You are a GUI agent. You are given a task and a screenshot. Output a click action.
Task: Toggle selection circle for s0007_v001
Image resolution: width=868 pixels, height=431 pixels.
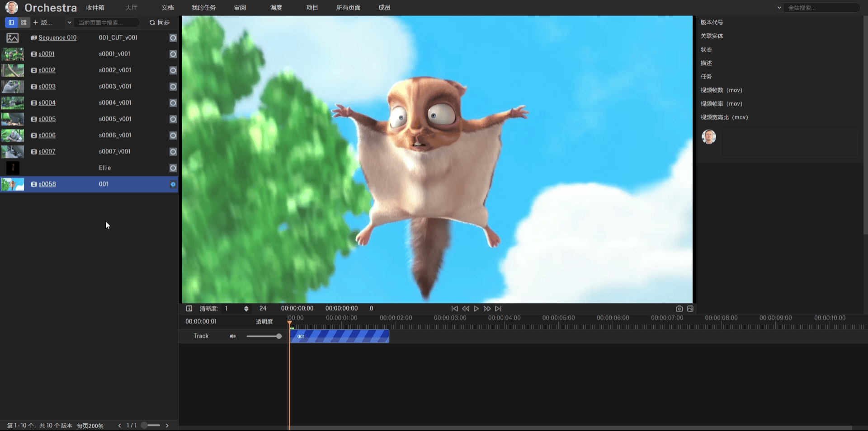(x=173, y=152)
